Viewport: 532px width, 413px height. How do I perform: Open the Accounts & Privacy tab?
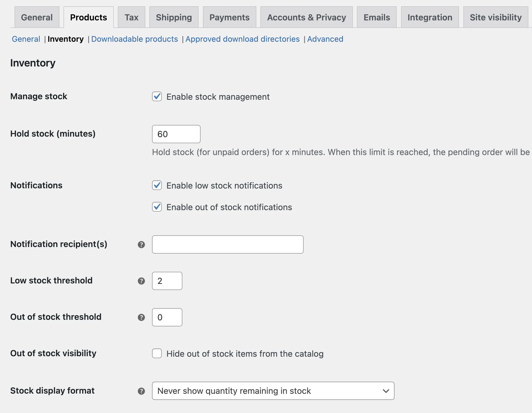click(306, 17)
